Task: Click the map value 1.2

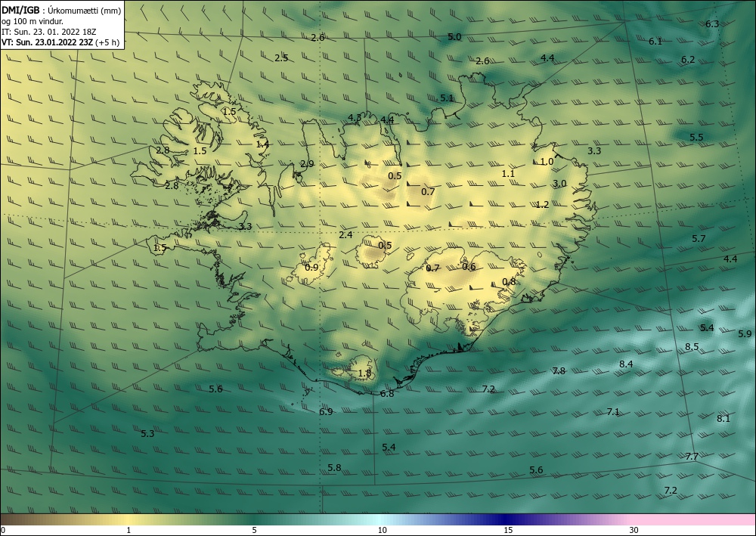Action: (542, 204)
